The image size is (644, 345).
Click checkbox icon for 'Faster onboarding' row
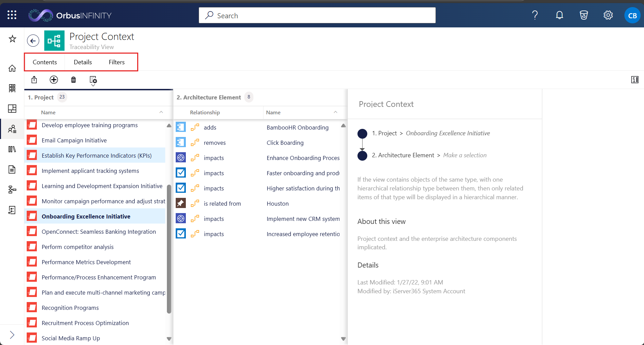click(x=181, y=173)
